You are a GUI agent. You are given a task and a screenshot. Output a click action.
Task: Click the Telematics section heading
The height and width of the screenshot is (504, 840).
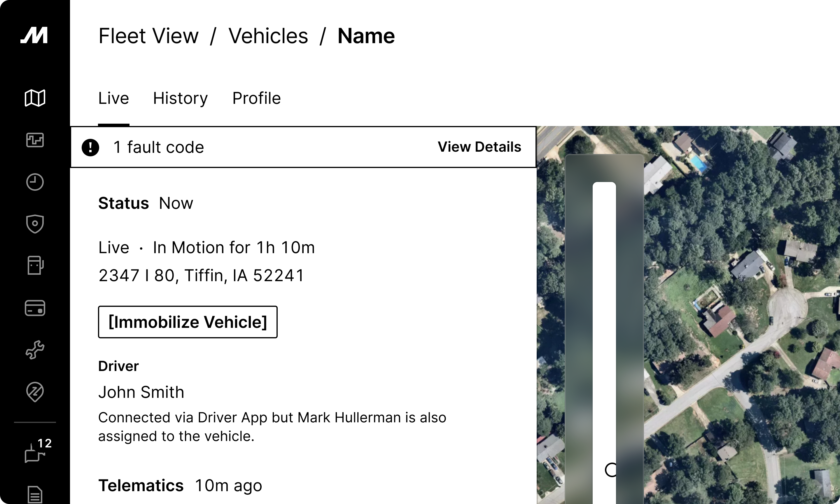[141, 485]
